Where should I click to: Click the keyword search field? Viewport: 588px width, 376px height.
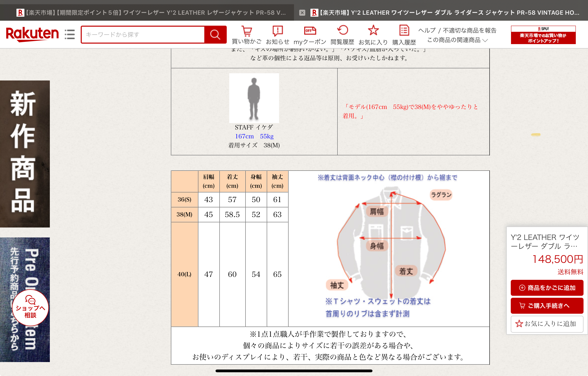[143, 34]
